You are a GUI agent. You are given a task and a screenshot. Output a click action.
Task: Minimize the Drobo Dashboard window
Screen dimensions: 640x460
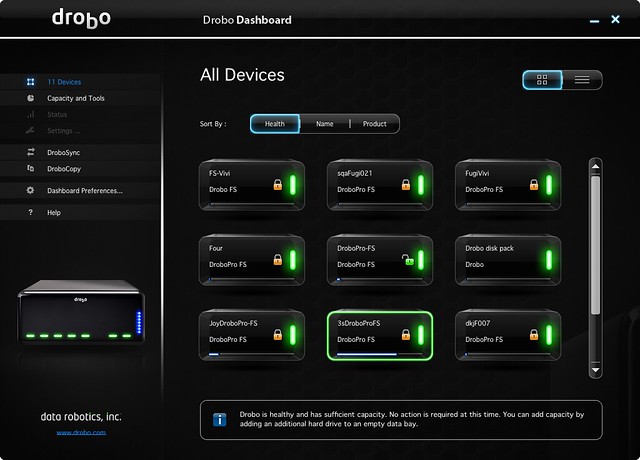tap(594, 21)
